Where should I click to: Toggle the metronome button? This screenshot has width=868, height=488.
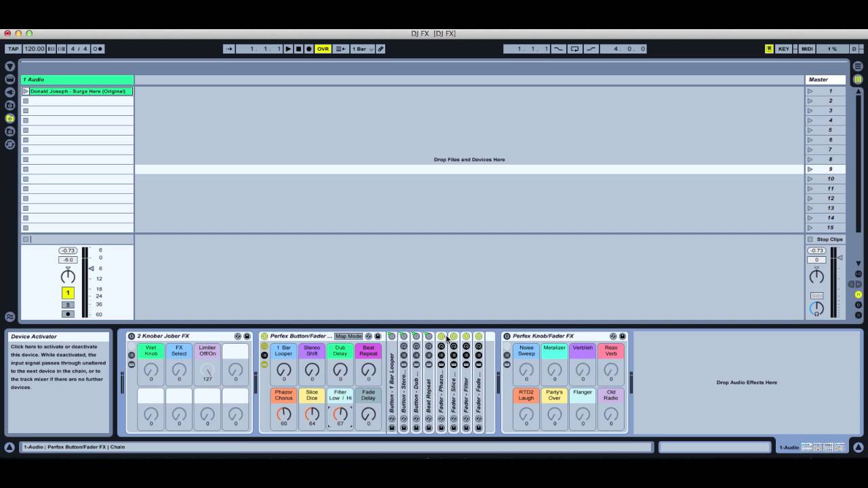pos(98,49)
